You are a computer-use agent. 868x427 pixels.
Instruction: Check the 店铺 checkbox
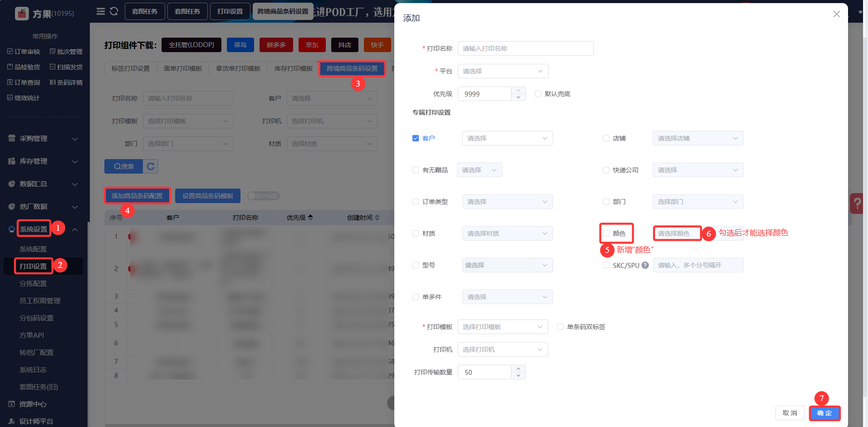click(606, 138)
